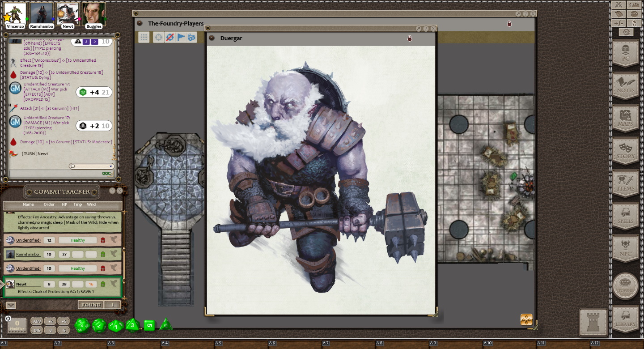Viewport: 644px width, 349px height.
Task: Open the party sheet group icon
Action: coord(634,5)
